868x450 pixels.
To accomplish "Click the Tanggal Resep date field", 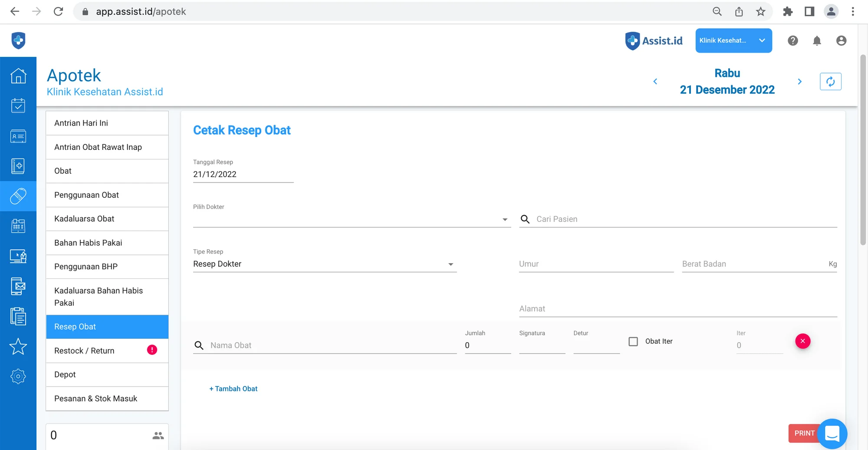I will (x=243, y=174).
